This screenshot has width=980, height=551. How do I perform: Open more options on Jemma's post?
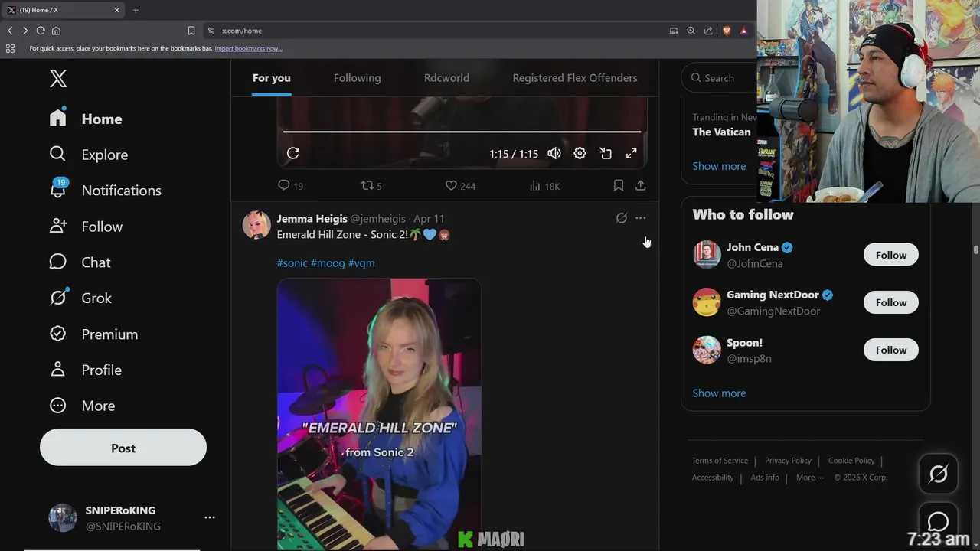point(641,218)
